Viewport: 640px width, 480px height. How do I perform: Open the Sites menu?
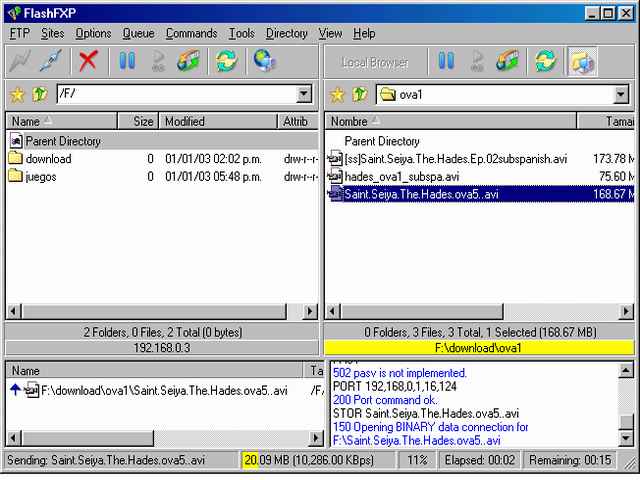[x=53, y=33]
